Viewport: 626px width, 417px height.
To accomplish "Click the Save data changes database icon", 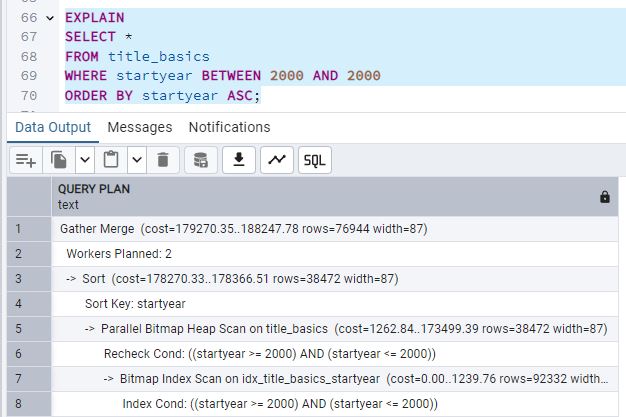I will [201, 160].
